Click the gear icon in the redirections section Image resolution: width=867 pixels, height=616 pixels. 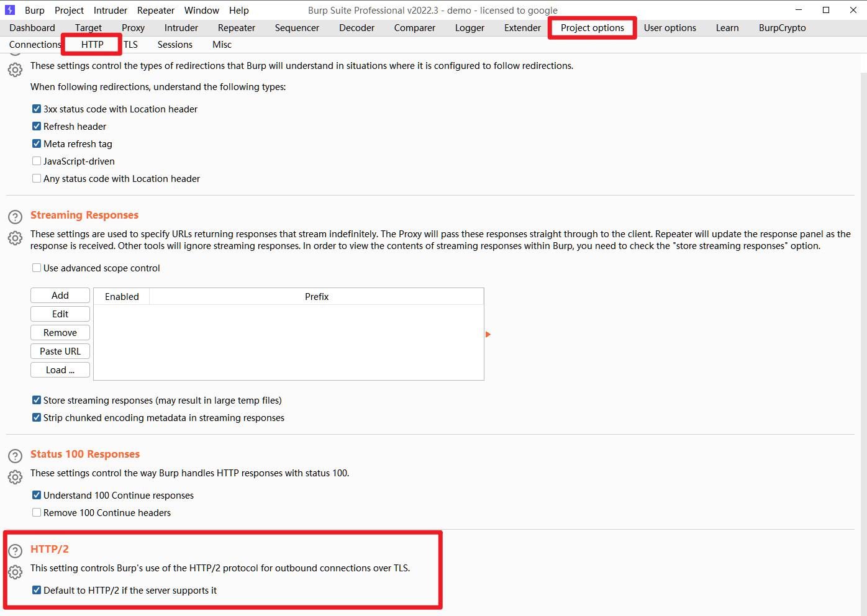(15, 70)
